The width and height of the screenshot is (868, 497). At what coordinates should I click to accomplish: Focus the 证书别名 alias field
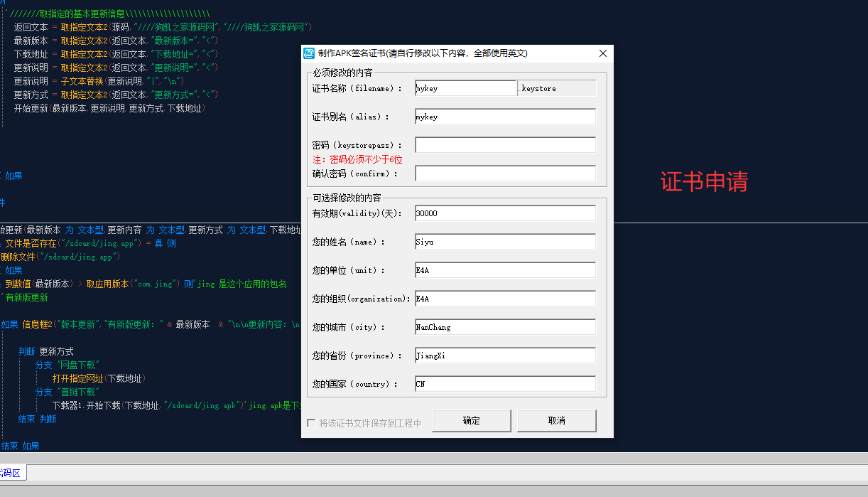[505, 117]
